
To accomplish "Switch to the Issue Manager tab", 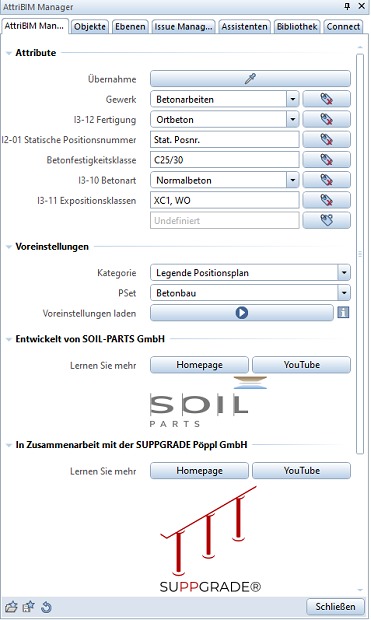I will pyautogui.click(x=184, y=26).
